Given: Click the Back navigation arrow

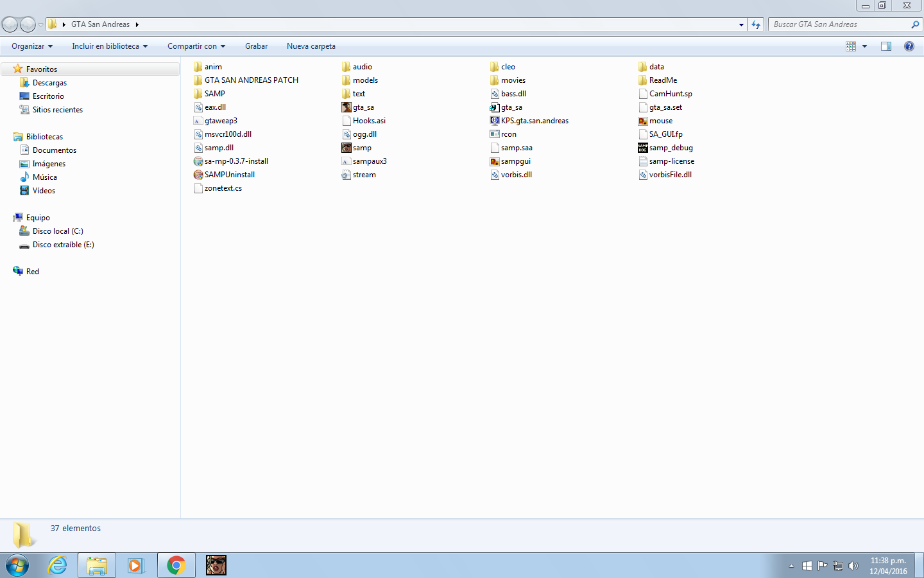Looking at the screenshot, I should (10, 24).
